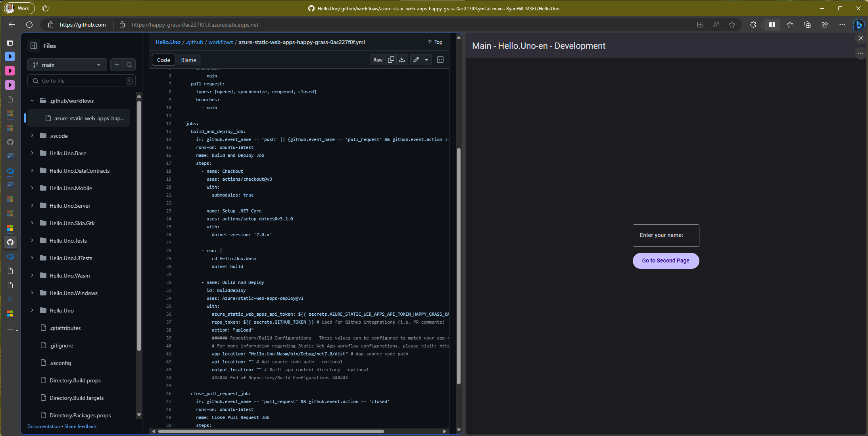The height and width of the screenshot is (436, 868).
Task: Collapse the .github/workflows folder
Action: point(32,101)
